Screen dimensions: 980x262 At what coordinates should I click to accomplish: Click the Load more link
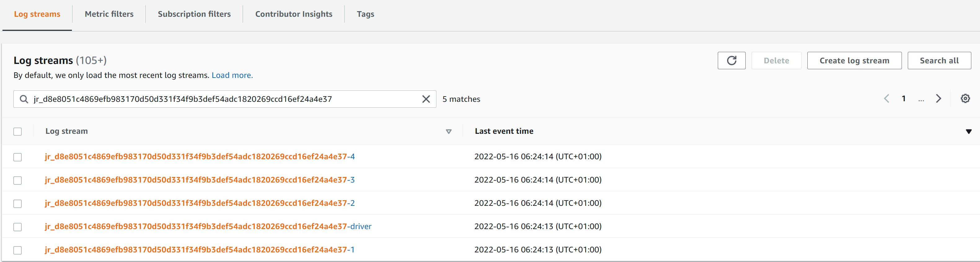232,75
